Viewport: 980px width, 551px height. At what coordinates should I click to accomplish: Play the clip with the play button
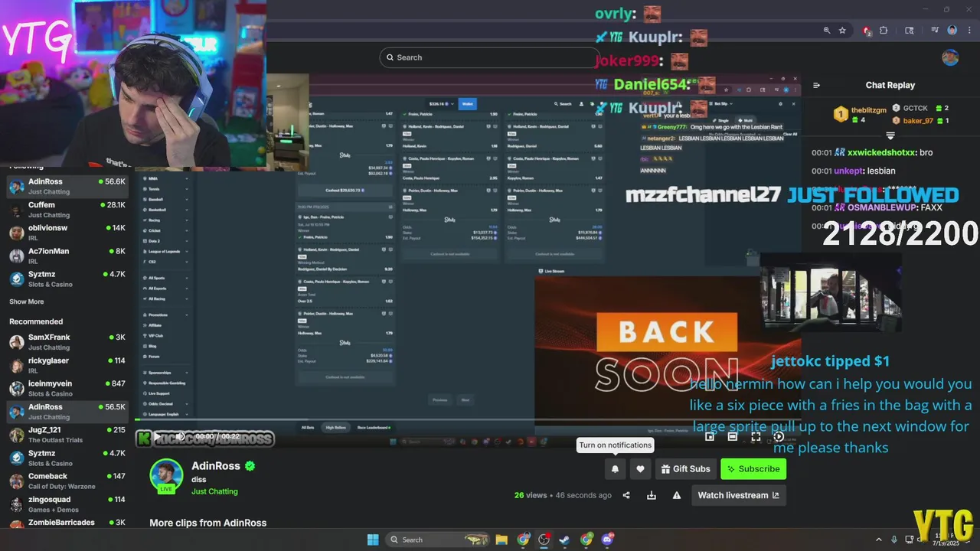[x=158, y=436]
